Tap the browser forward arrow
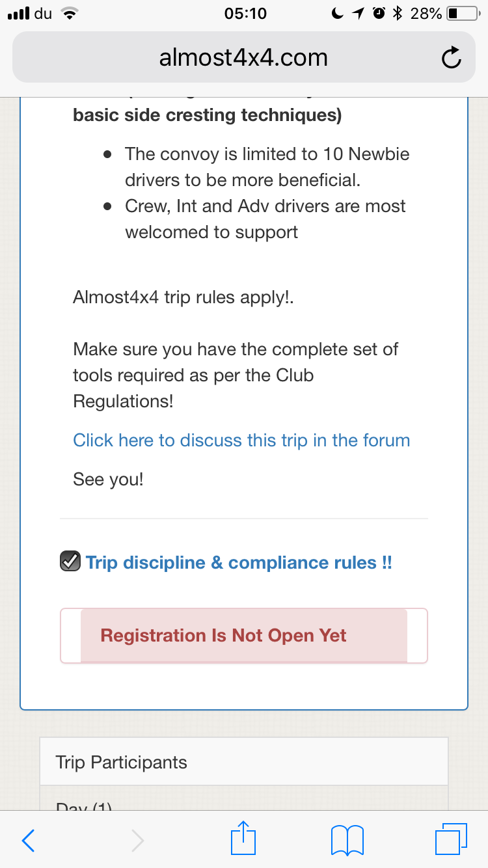 [x=137, y=841]
